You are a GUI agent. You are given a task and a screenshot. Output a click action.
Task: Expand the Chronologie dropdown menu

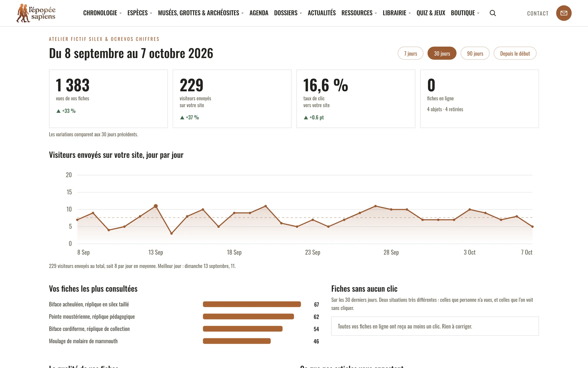[102, 13]
